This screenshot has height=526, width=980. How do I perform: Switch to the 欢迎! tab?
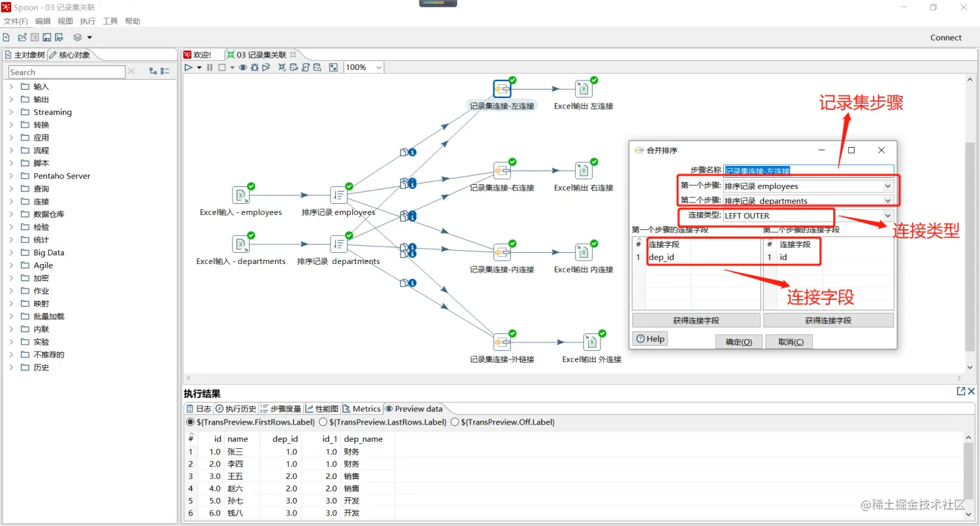pos(197,55)
